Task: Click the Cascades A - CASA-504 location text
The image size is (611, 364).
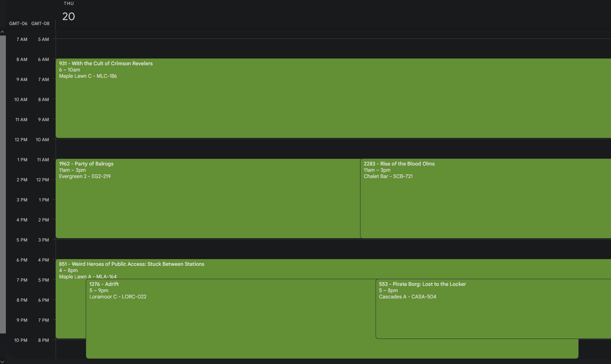Action: click(407, 297)
